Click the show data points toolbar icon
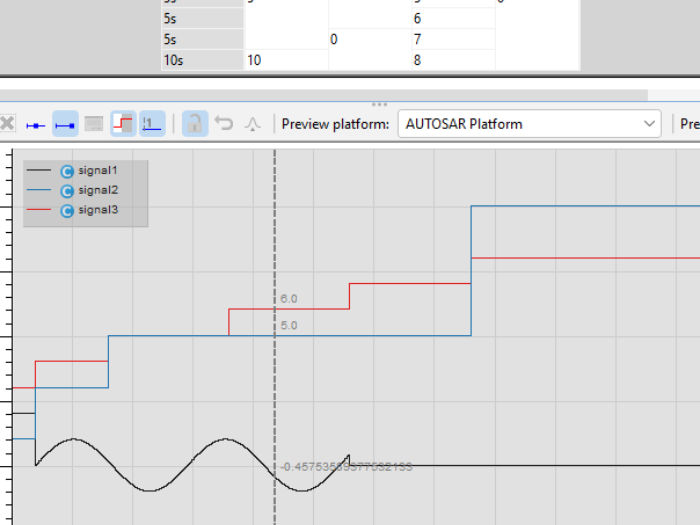 pos(36,124)
